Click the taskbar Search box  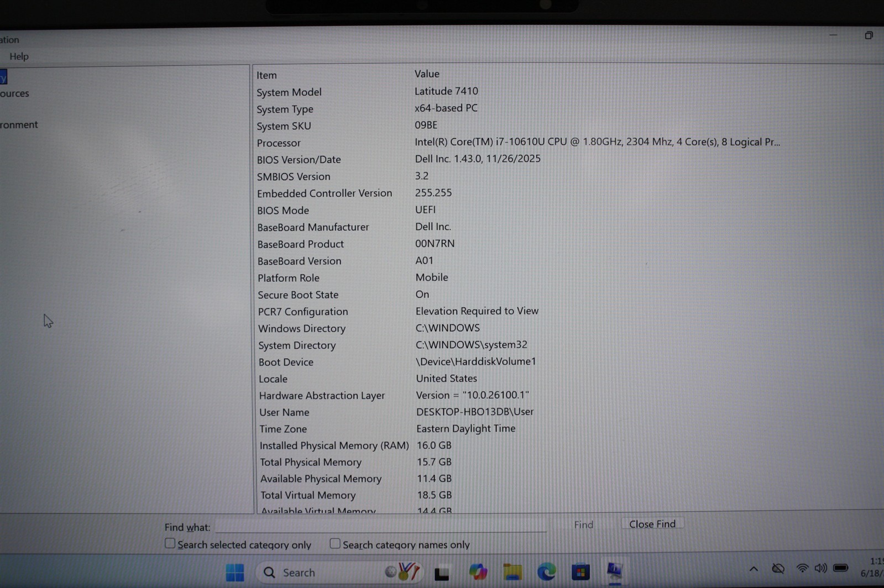339,572
